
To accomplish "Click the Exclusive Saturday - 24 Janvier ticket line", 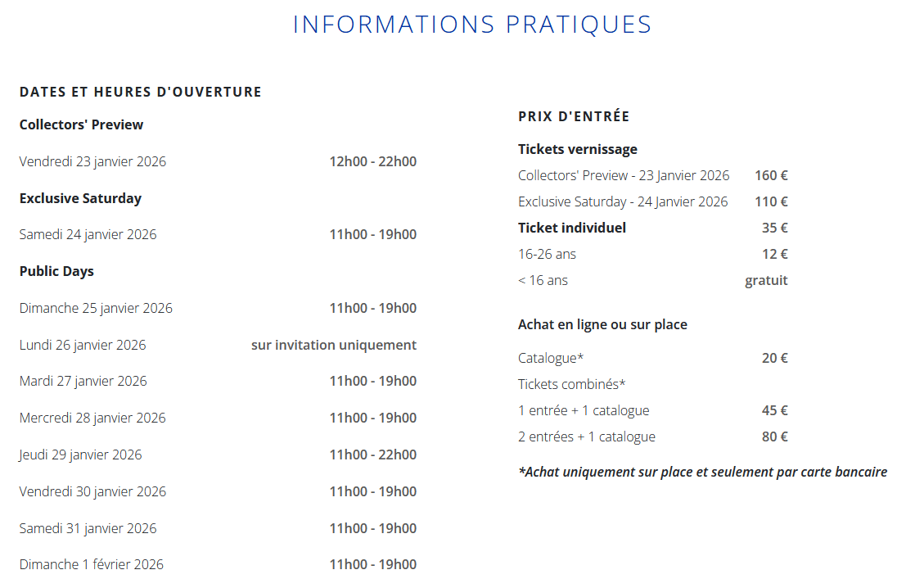I will tap(623, 201).
